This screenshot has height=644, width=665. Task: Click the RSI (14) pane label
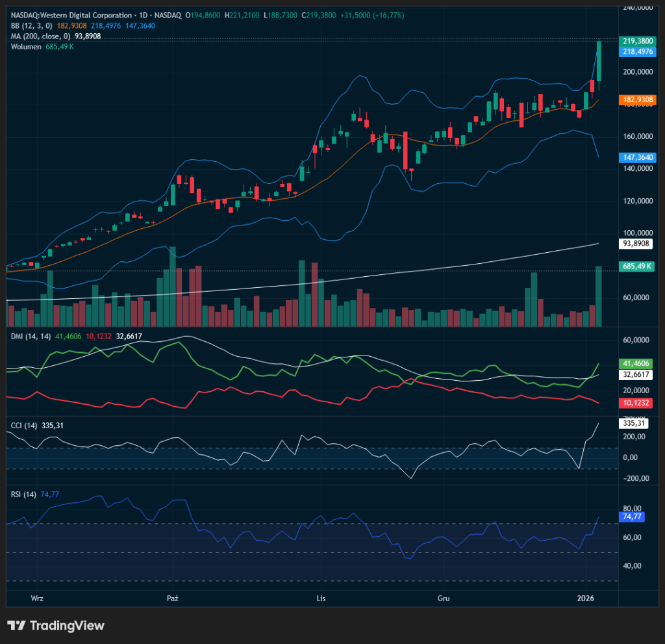tap(23, 494)
